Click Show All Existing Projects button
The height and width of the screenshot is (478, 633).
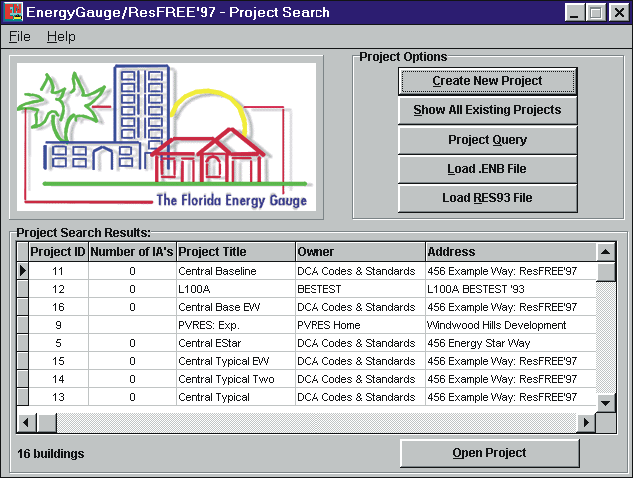[487, 110]
